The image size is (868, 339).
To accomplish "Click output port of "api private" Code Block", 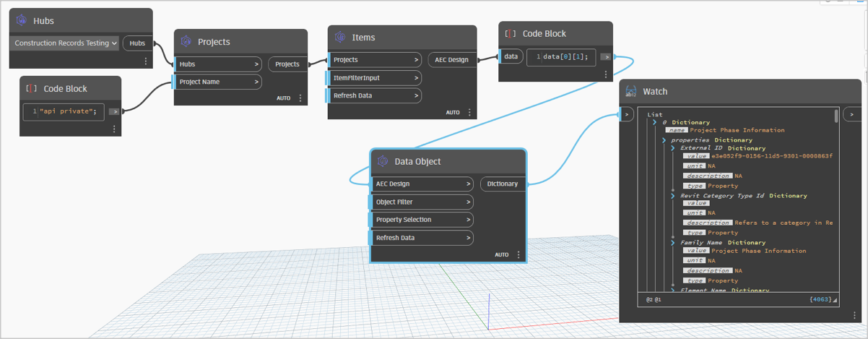I will click(114, 111).
